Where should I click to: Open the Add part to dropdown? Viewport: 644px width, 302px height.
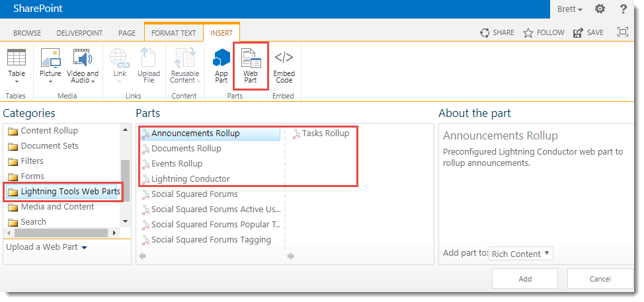pos(521,254)
